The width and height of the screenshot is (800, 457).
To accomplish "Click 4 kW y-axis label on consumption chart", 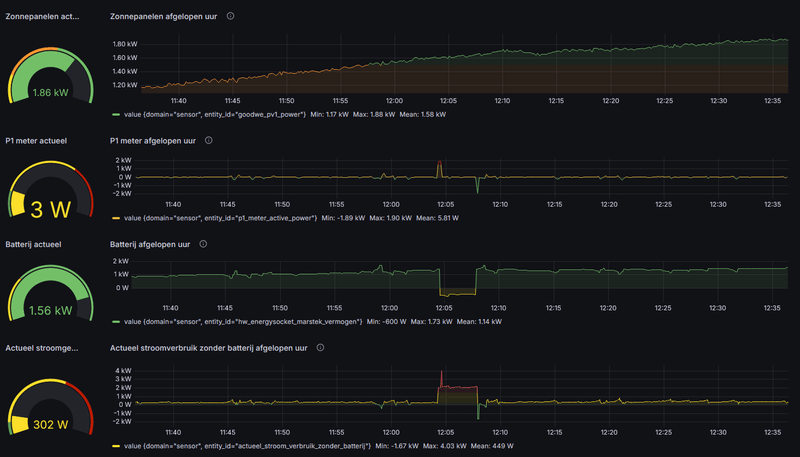I will tap(123, 371).
